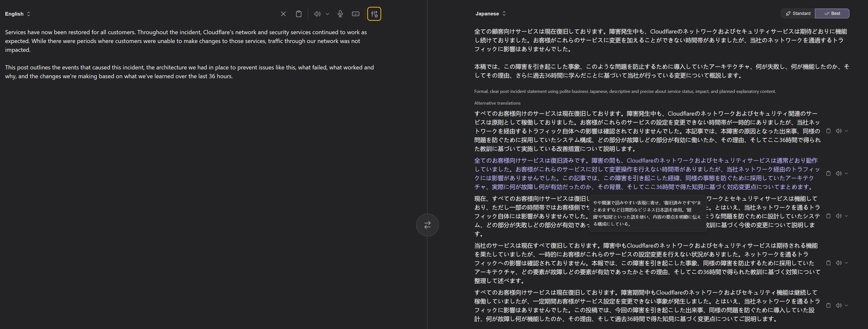Clear the English source text
This screenshot has height=329, width=868.
point(283,14)
